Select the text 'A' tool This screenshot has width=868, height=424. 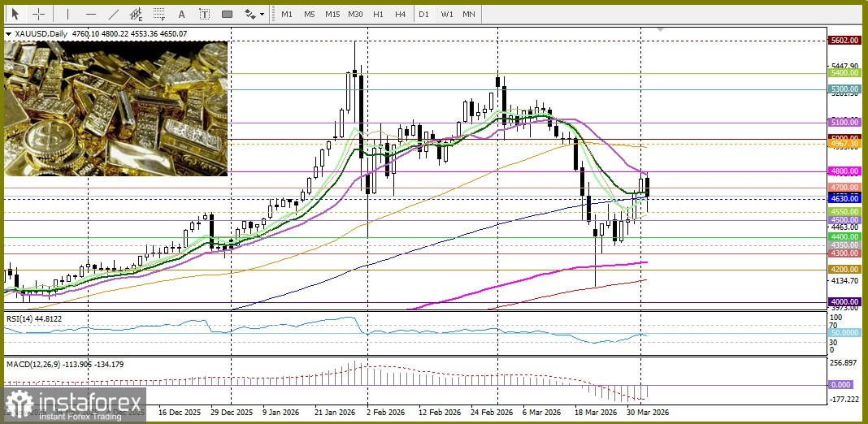click(x=181, y=14)
